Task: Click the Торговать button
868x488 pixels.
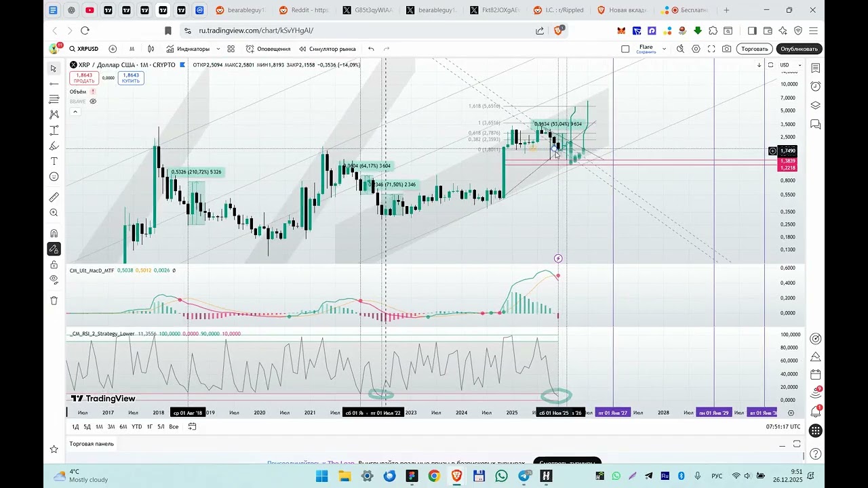Action: click(x=755, y=49)
